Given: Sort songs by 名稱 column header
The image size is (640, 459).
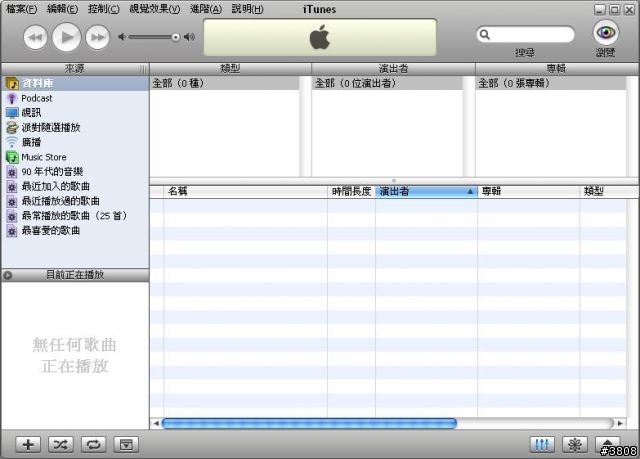Looking at the screenshot, I should [245, 191].
